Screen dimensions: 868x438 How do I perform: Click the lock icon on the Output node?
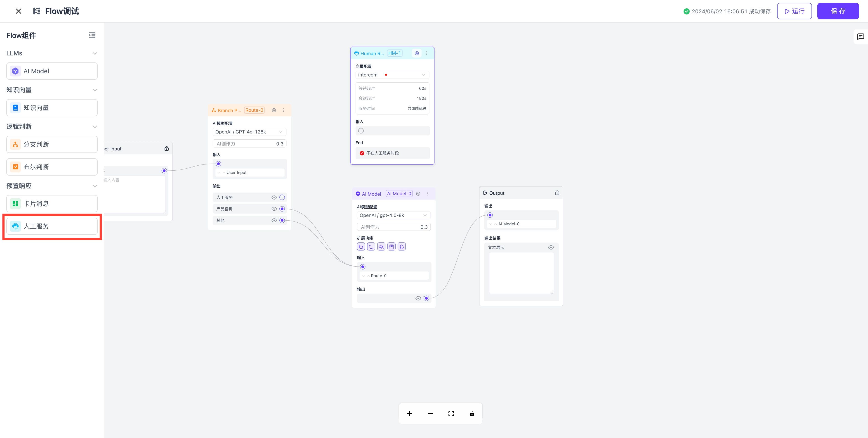(x=557, y=193)
